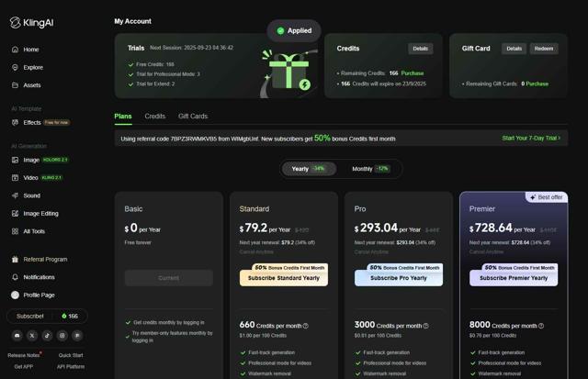Click the info icon next to 8000 Credits per month
The width and height of the screenshot is (588, 379).
pos(541,326)
